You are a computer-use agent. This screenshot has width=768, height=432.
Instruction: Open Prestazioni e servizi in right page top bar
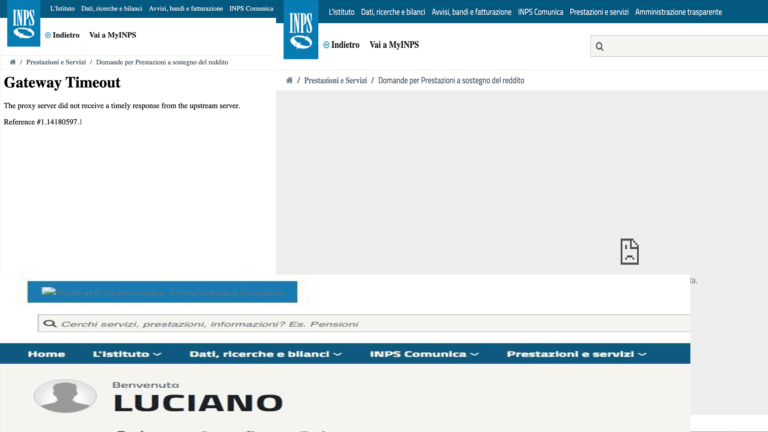[599, 12]
